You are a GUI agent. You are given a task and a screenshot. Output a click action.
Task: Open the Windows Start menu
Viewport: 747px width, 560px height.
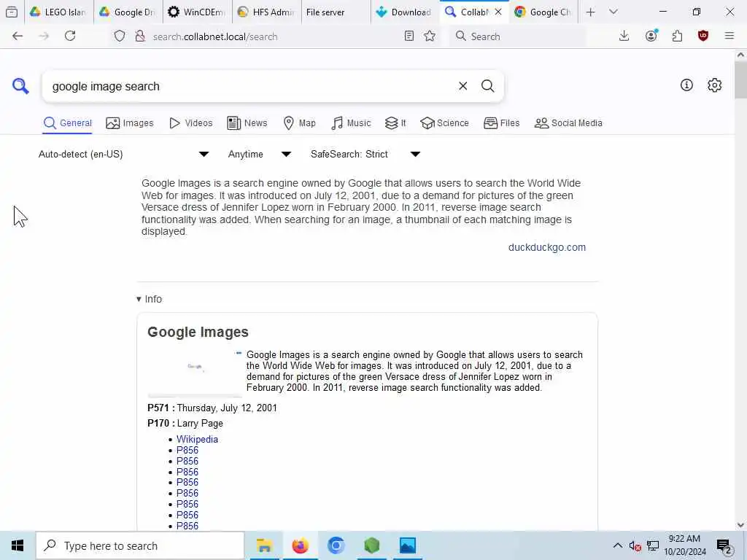click(x=18, y=545)
